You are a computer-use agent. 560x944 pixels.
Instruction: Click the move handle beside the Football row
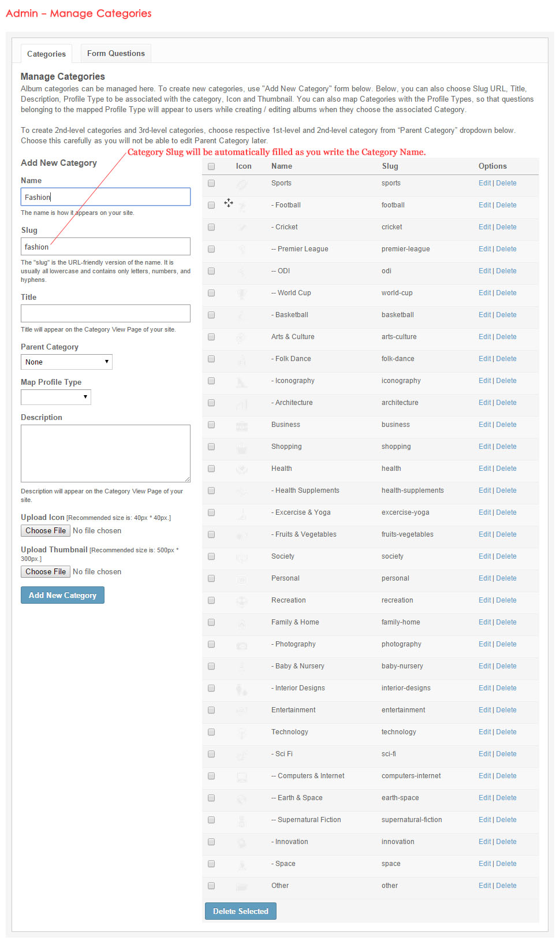coord(229,203)
